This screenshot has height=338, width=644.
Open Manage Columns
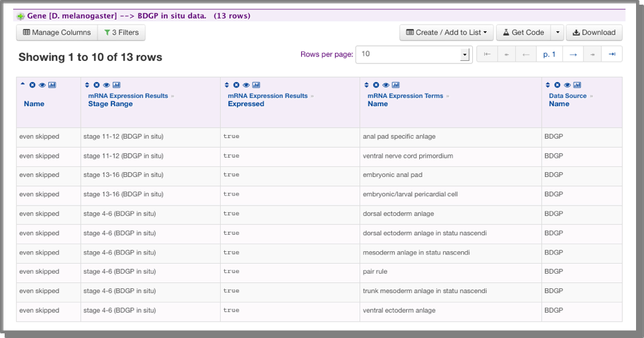[x=57, y=32]
